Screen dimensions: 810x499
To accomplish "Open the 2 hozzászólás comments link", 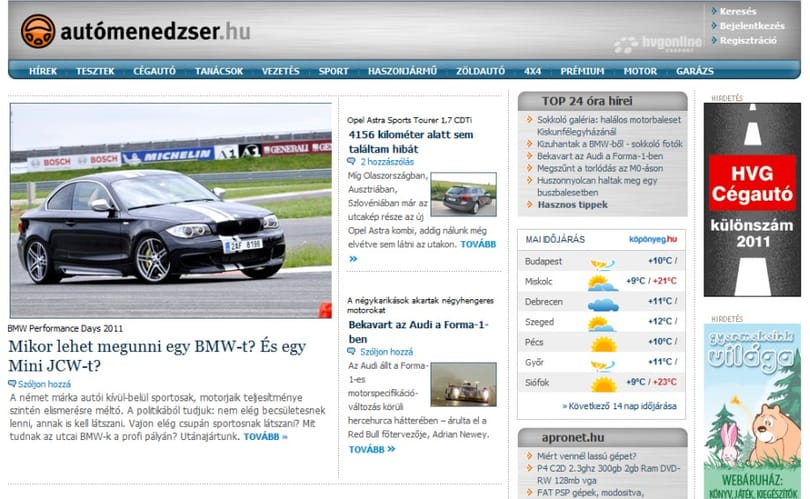I will pyautogui.click(x=387, y=162).
